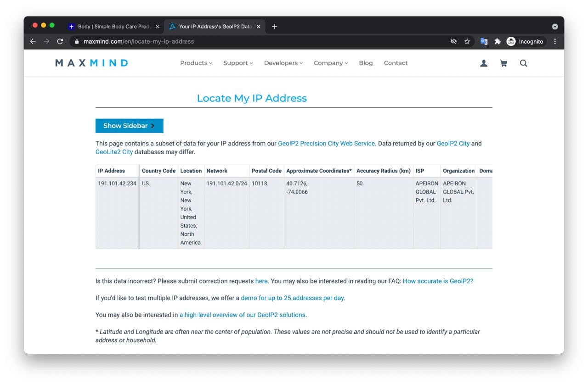Click the Show Sidebar button
Viewport: 588px width, 385px height.
coord(130,126)
